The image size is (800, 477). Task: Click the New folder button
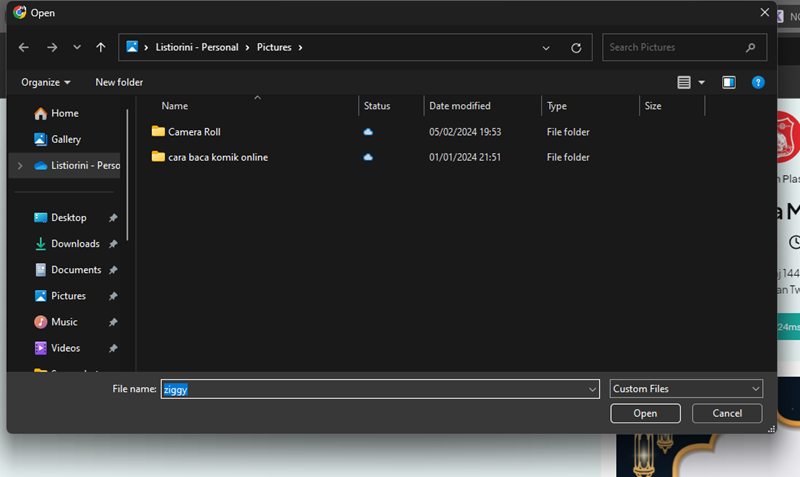119,82
